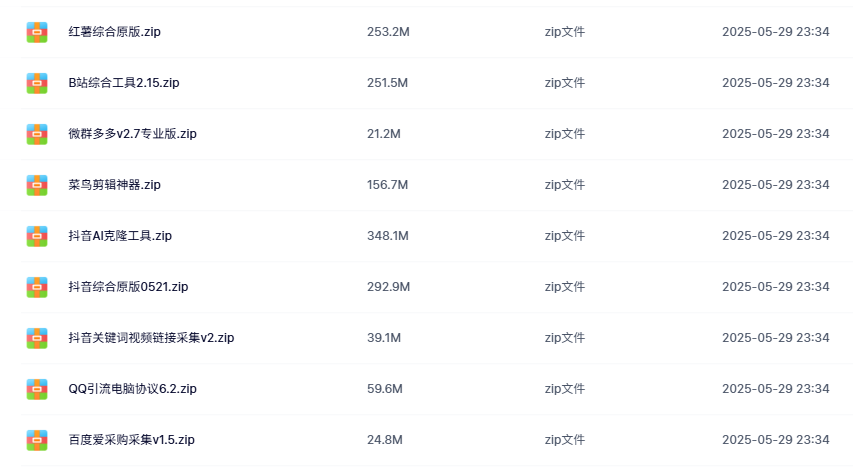Open 微群多多v2.7专业版.zip file name

click(132, 134)
